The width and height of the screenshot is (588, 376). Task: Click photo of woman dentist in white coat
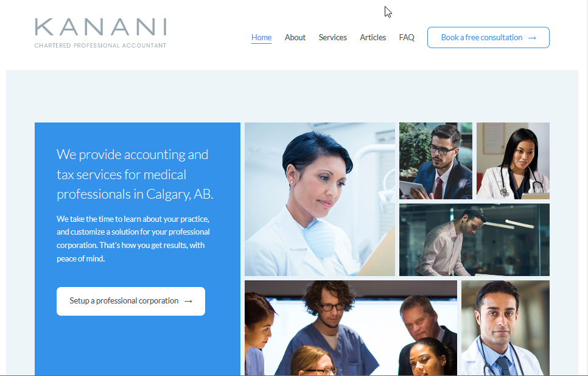(x=320, y=199)
